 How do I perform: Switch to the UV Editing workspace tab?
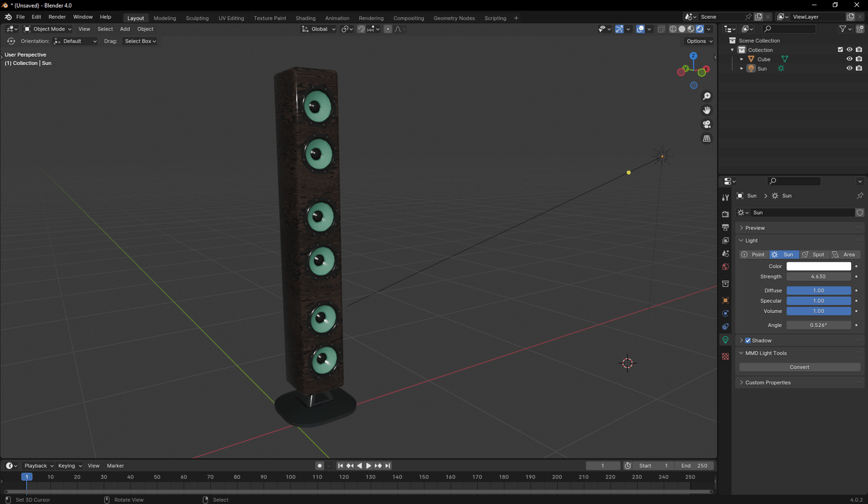tap(231, 18)
